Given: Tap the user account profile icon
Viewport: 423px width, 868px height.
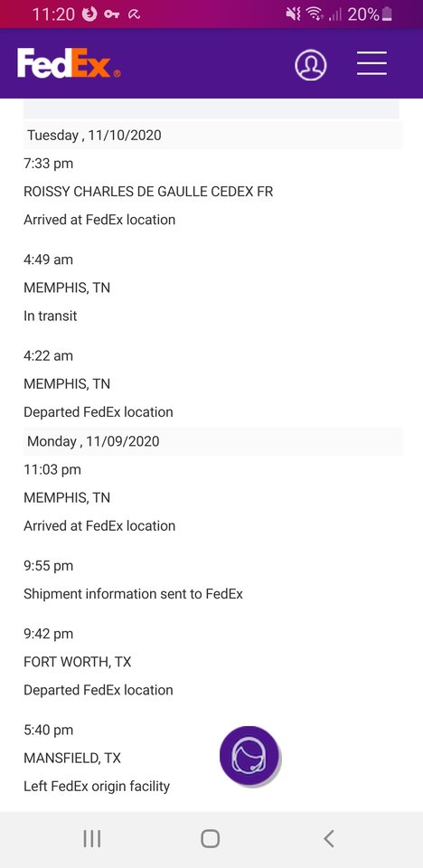Looking at the screenshot, I should [311, 65].
